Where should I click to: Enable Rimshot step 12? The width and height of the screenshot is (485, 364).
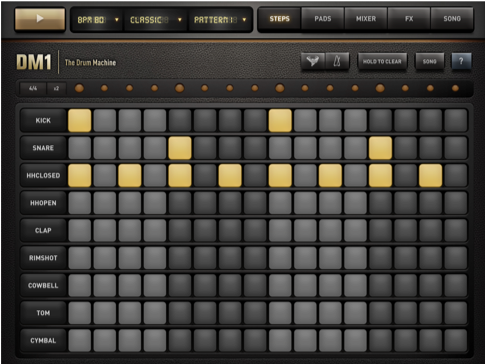[355, 258]
